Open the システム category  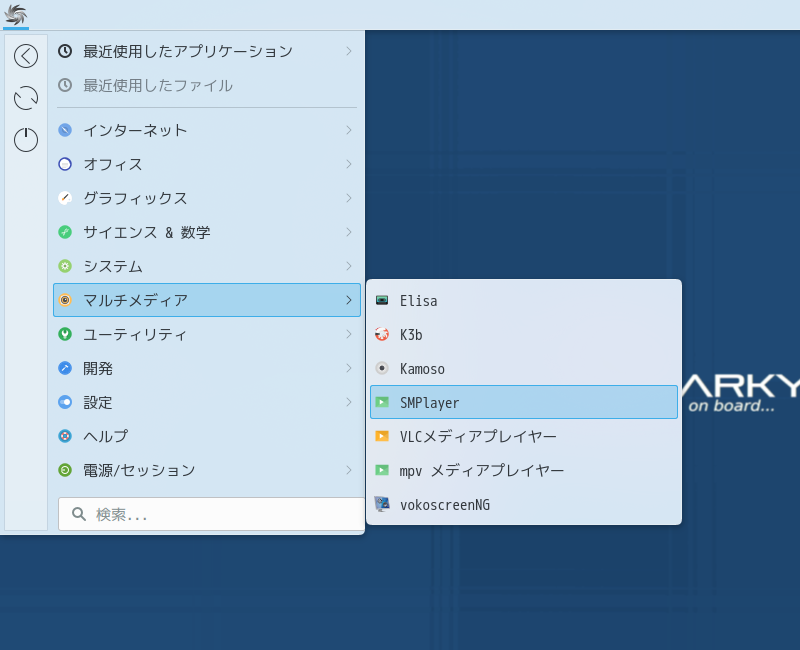207,266
